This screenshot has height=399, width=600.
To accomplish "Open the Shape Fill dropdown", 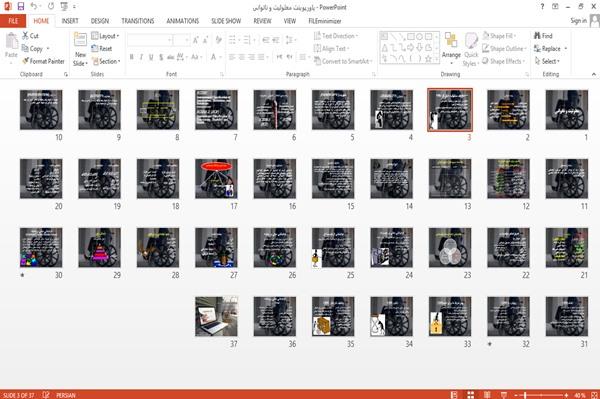I will point(499,36).
